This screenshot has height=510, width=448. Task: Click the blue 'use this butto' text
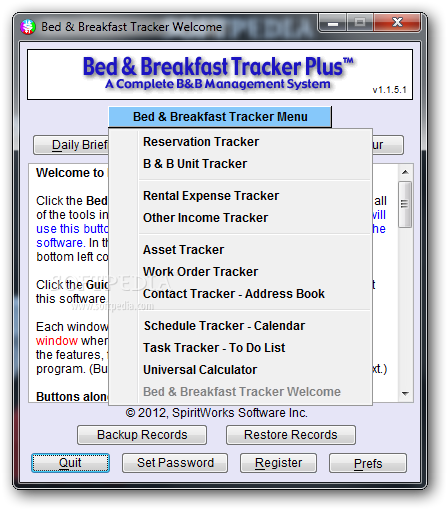click(x=72, y=229)
